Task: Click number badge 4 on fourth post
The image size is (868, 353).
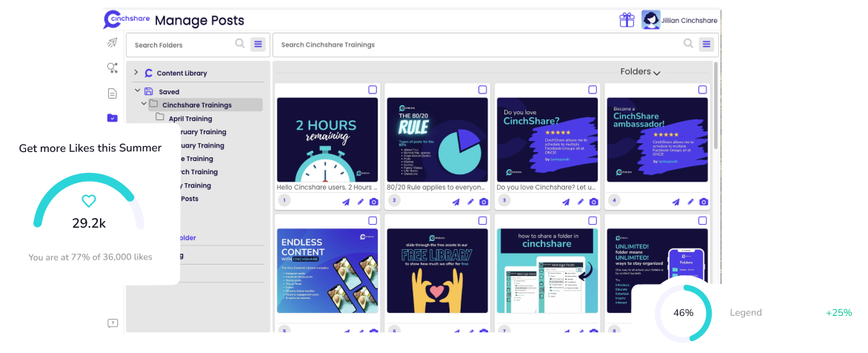Action: click(x=614, y=201)
